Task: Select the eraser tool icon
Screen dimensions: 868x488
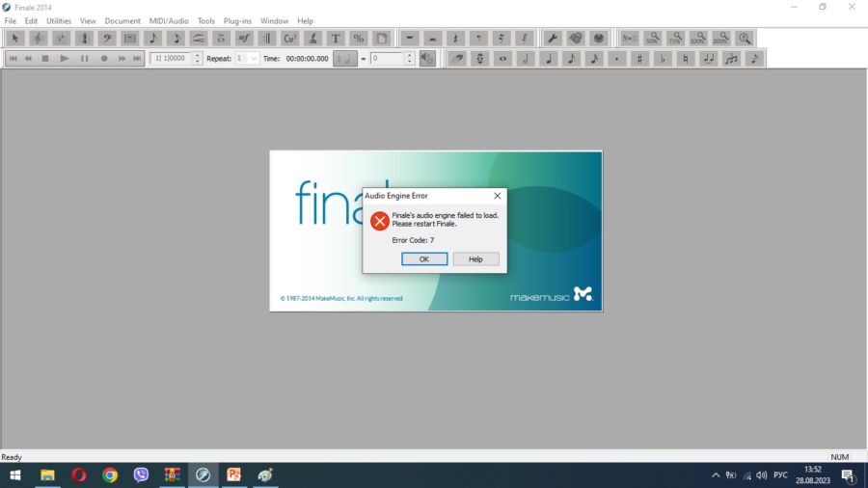Action: 456,59
